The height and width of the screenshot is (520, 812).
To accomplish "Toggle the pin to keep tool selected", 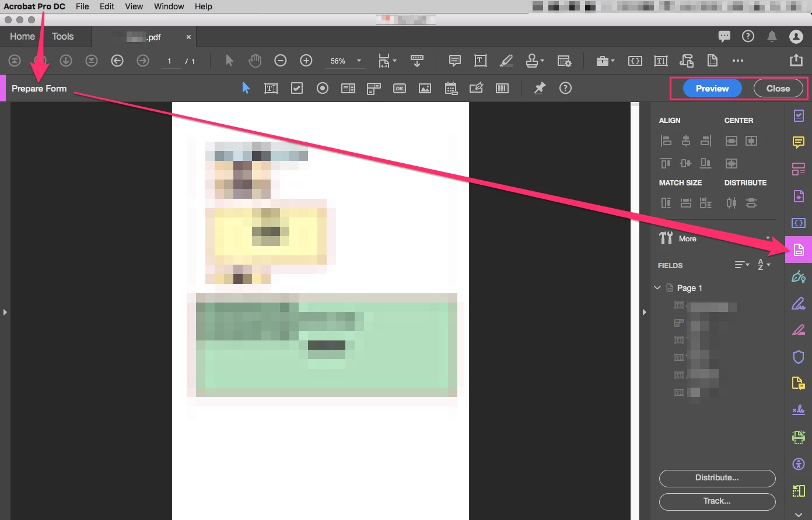I will tap(540, 88).
